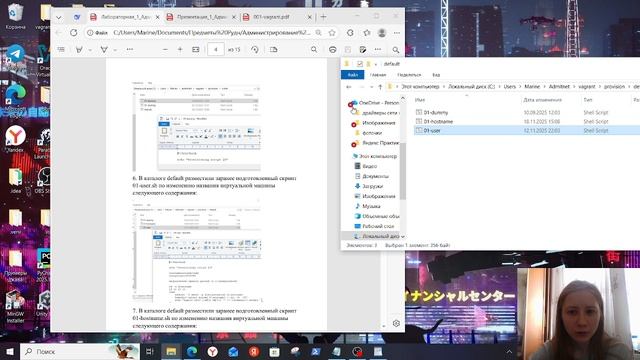This screenshot has width=640, height=360.
Task: Open Task View on the taskbar
Action: click(149, 351)
